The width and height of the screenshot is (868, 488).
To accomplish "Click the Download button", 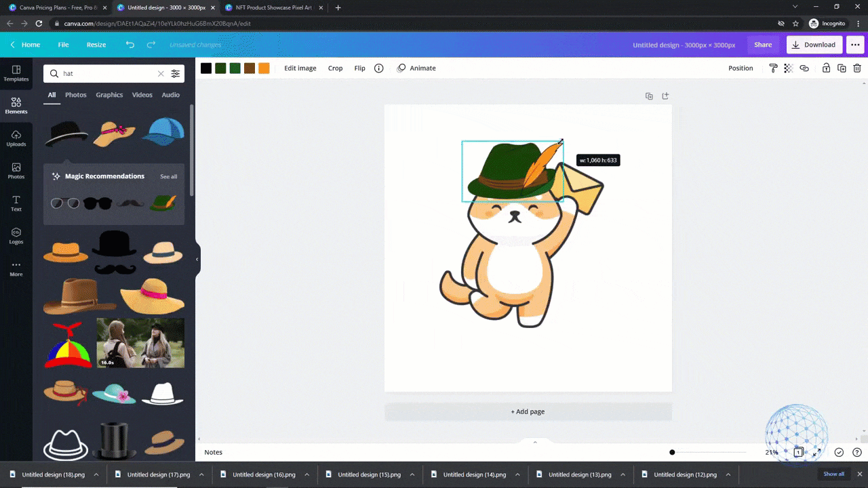I will coord(814,44).
